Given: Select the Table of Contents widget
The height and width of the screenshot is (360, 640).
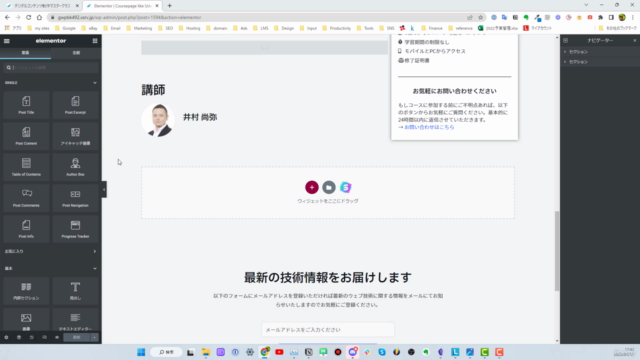Looking at the screenshot, I should (26, 167).
